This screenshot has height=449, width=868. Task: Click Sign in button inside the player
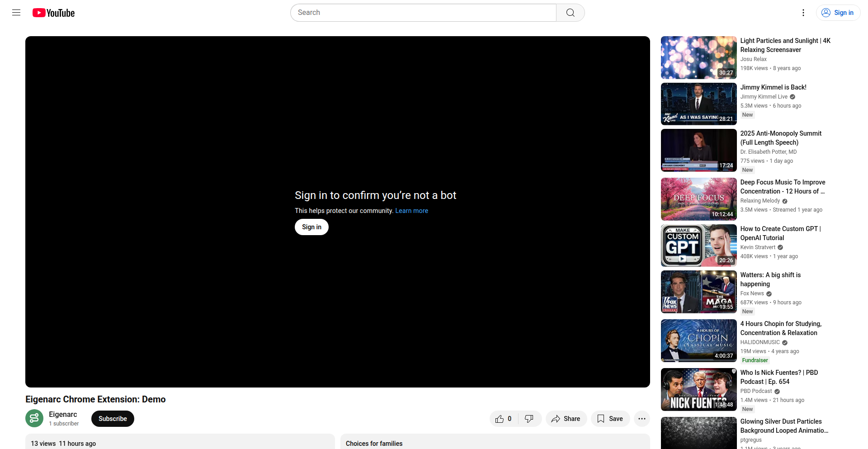[311, 227]
